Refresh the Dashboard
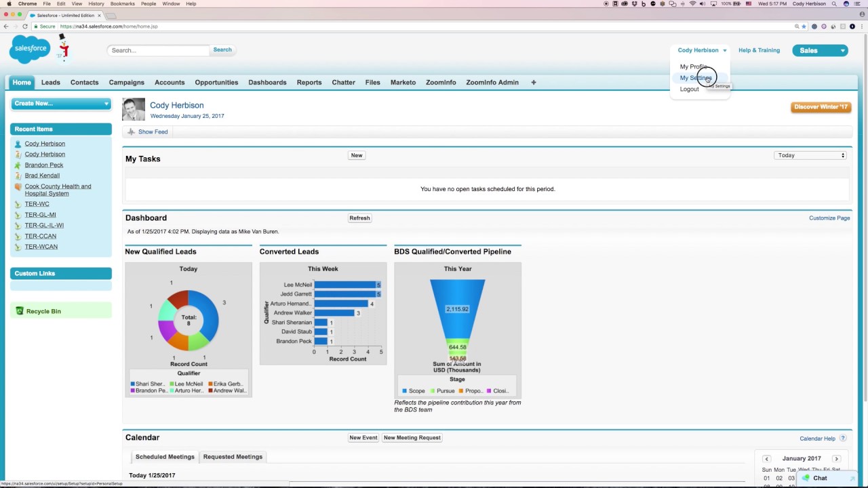Viewport: 868px width, 488px height. click(x=359, y=218)
